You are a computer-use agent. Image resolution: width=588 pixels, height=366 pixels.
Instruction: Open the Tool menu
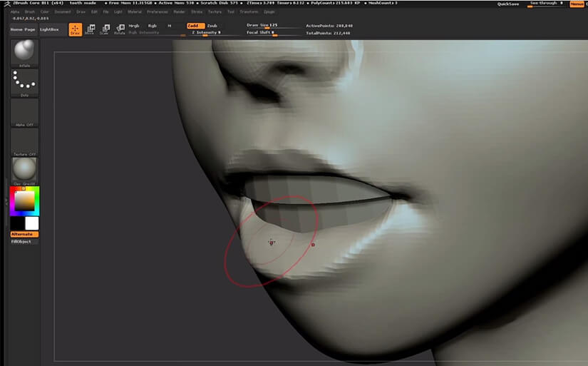(x=231, y=12)
